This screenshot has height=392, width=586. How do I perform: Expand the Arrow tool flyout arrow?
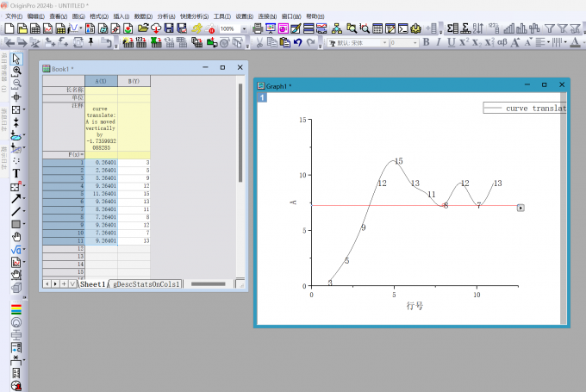[24, 198]
